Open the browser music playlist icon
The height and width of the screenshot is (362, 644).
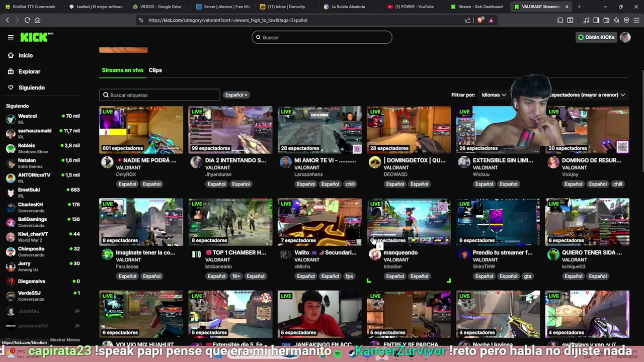pos(586,20)
